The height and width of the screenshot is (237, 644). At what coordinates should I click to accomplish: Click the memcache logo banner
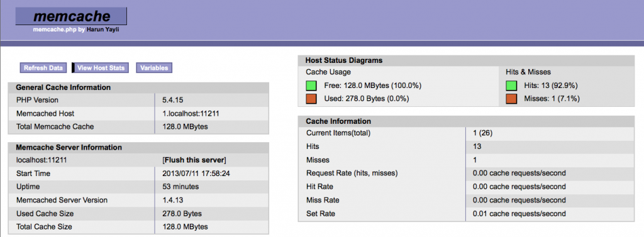(x=71, y=16)
